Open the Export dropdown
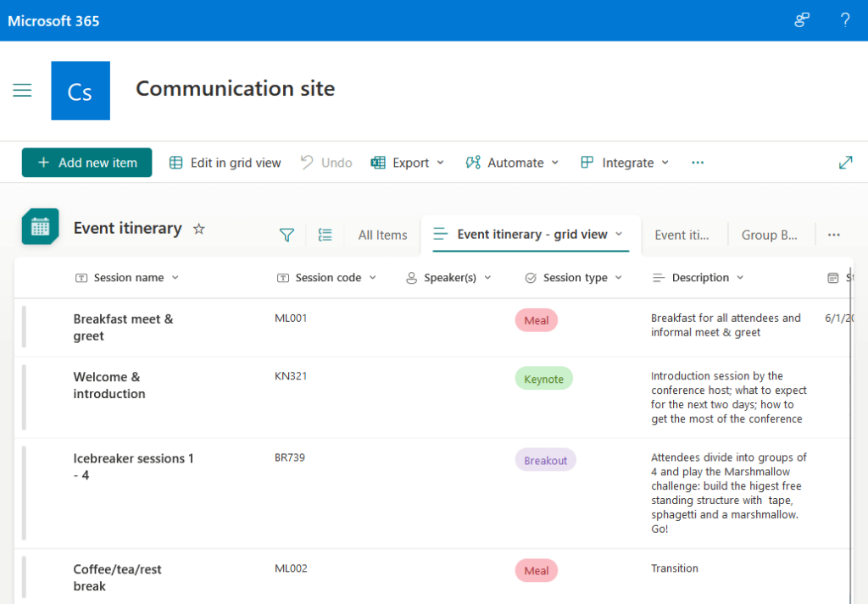The width and height of the screenshot is (868, 604). [408, 163]
